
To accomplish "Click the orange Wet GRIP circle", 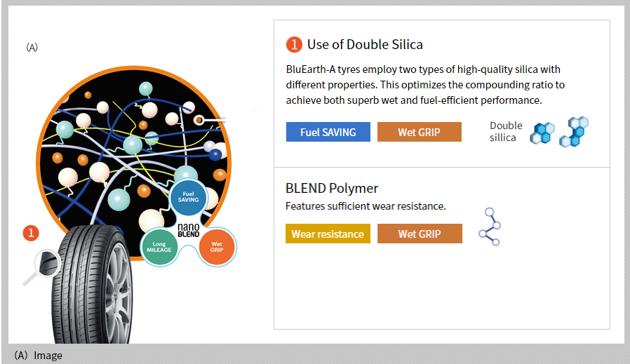I will click(x=217, y=247).
